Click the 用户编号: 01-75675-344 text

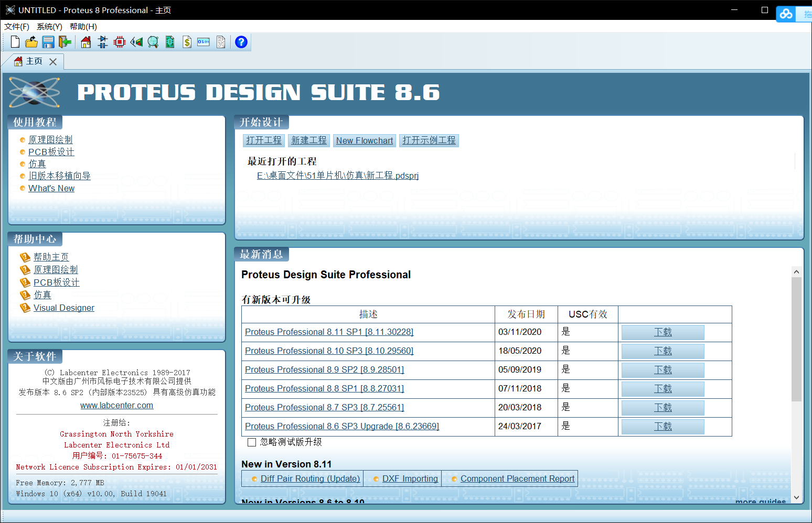(x=117, y=456)
